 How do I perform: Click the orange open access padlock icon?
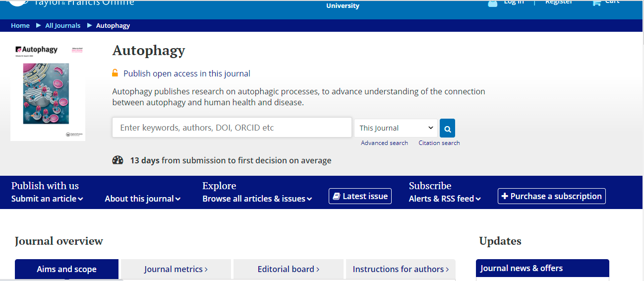coord(115,73)
